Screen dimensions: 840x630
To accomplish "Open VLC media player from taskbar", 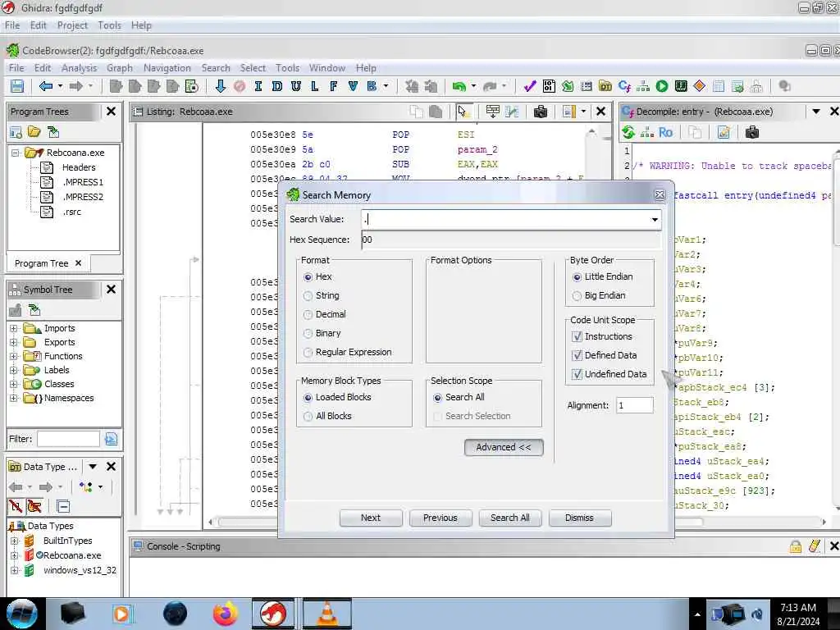I will (x=326, y=614).
